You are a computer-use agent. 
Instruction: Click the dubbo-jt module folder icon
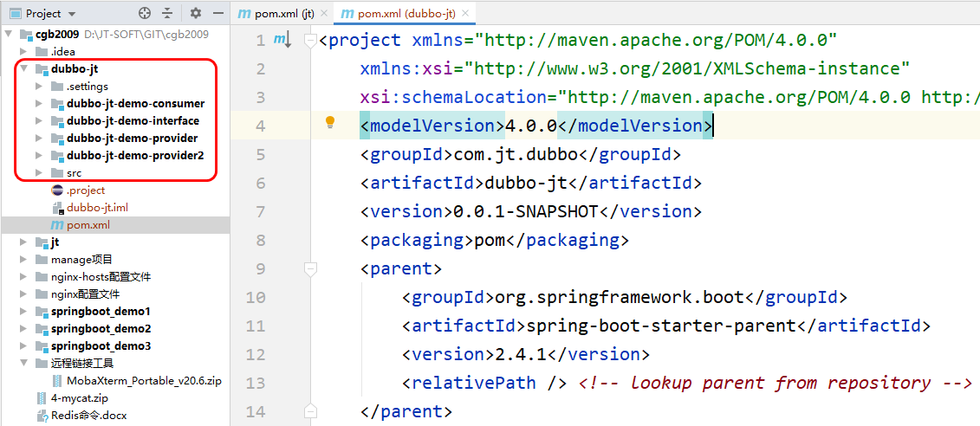pos(42,68)
